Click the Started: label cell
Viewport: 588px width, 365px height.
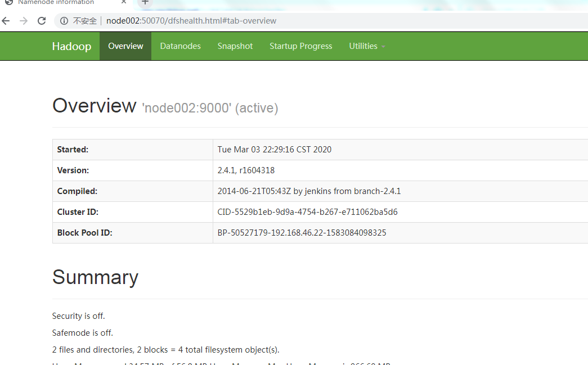[133, 150]
